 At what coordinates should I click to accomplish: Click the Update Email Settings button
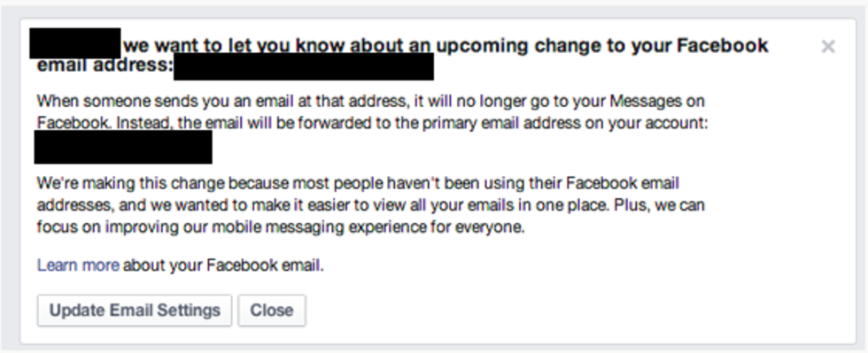(135, 311)
